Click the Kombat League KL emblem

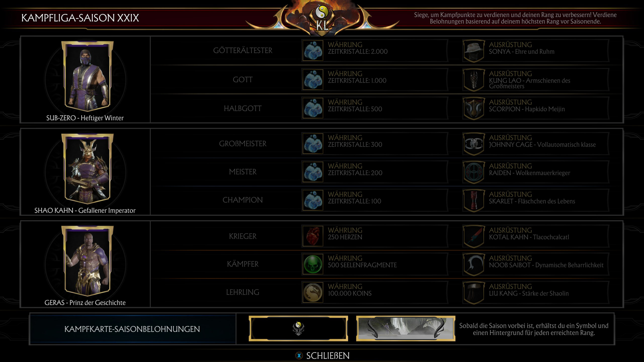322,19
